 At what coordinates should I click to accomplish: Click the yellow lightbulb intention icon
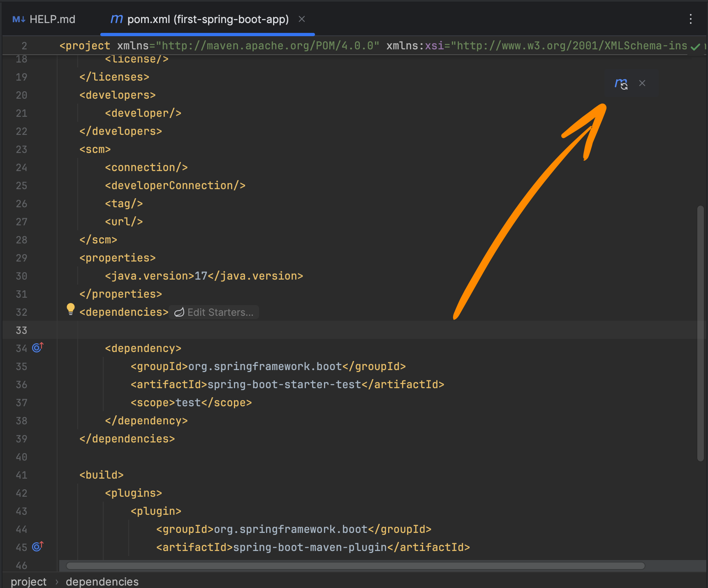(x=71, y=309)
